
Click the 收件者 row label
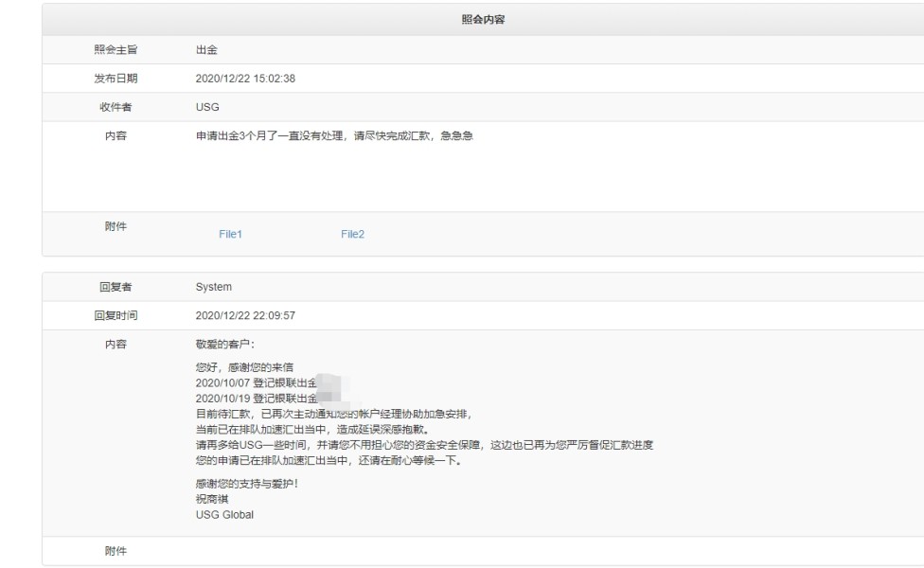click(x=115, y=107)
